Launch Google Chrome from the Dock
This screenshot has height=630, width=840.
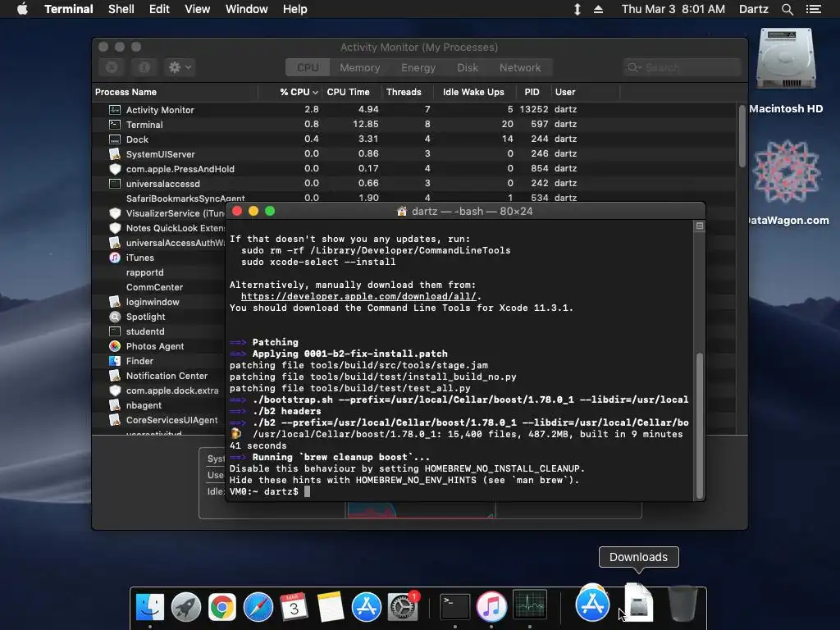(221, 607)
